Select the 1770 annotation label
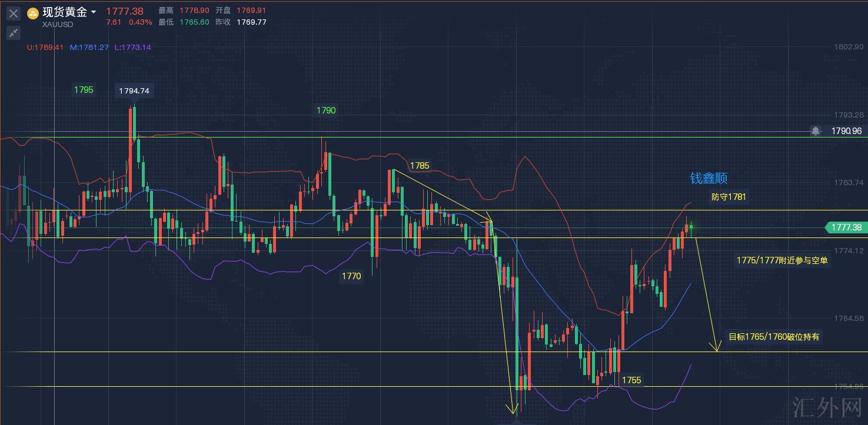The image size is (868, 425). click(x=351, y=276)
